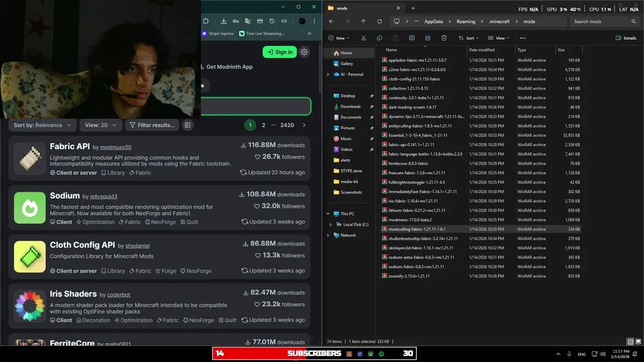The width and height of the screenshot is (644, 362).
Task: Open Stripe Express bookmark
Action: [218, 34]
